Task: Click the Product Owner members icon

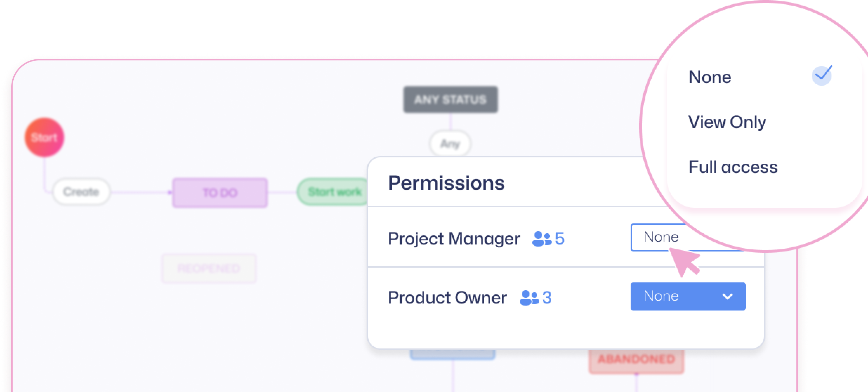Action: pyautogui.click(x=529, y=298)
